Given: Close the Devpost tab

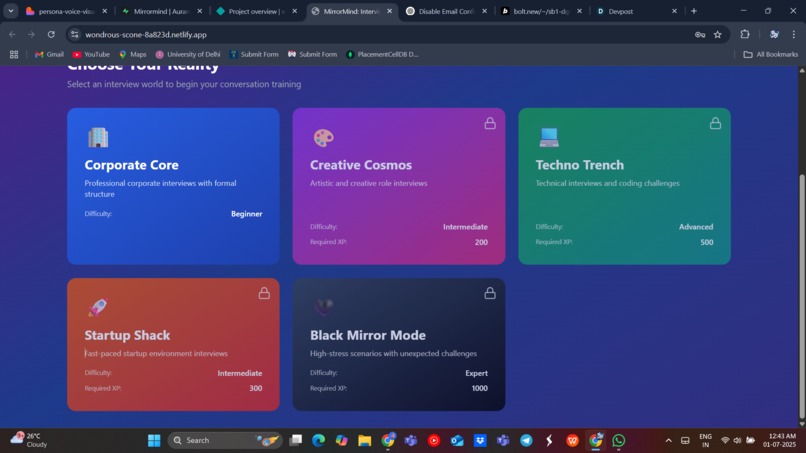Looking at the screenshot, I should (674, 11).
